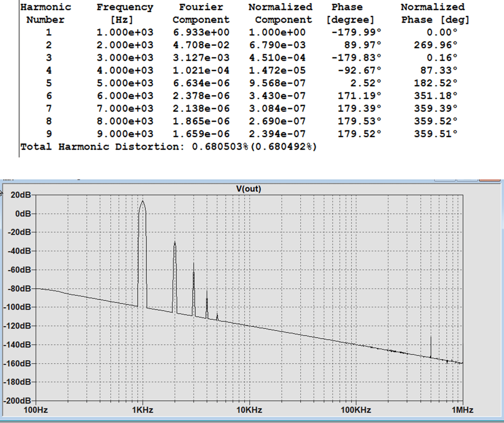Click phase value 2.52°

click(366, 83)
